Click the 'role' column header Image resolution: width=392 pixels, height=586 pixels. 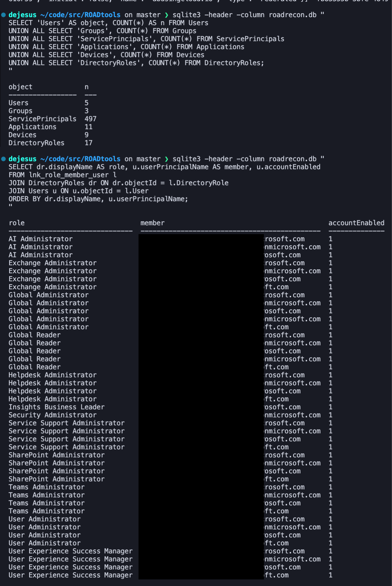(x=17, y=223)
